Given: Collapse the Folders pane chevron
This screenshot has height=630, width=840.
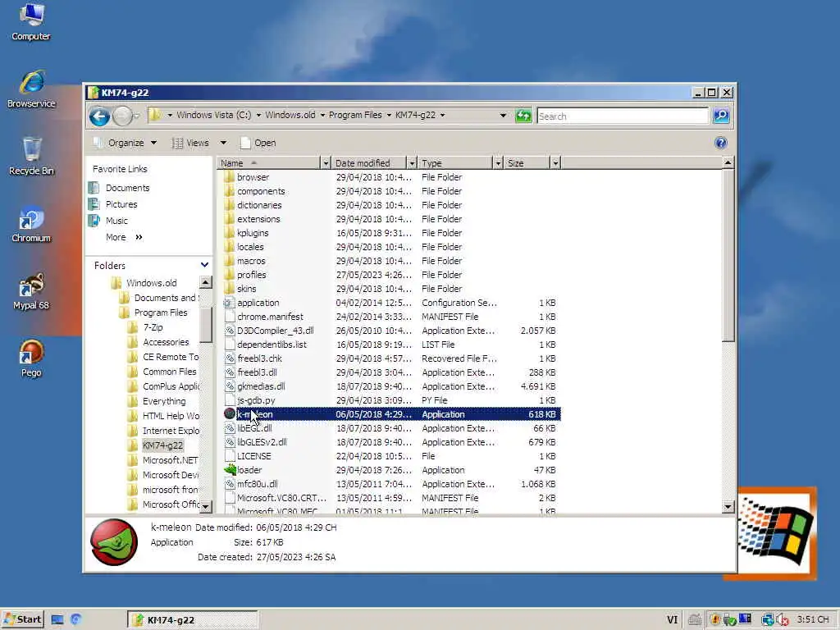Looking at the screenshot, I should (x=204, y=265).
